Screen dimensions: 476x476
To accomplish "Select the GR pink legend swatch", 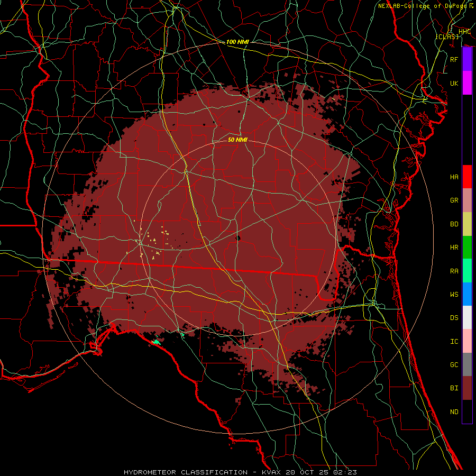I will click(x=467, y=200).
